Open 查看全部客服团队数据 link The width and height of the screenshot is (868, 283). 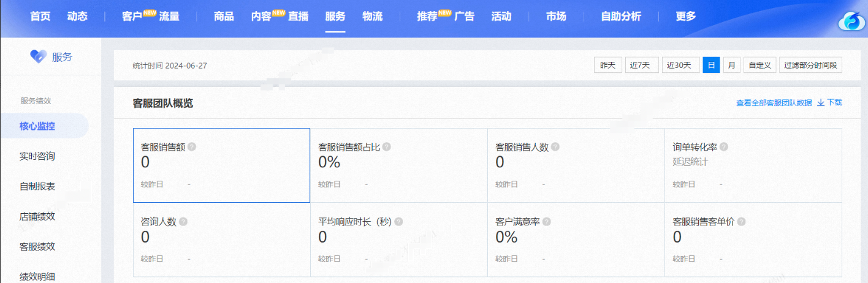pyautogui.click(x=774, y=103)
